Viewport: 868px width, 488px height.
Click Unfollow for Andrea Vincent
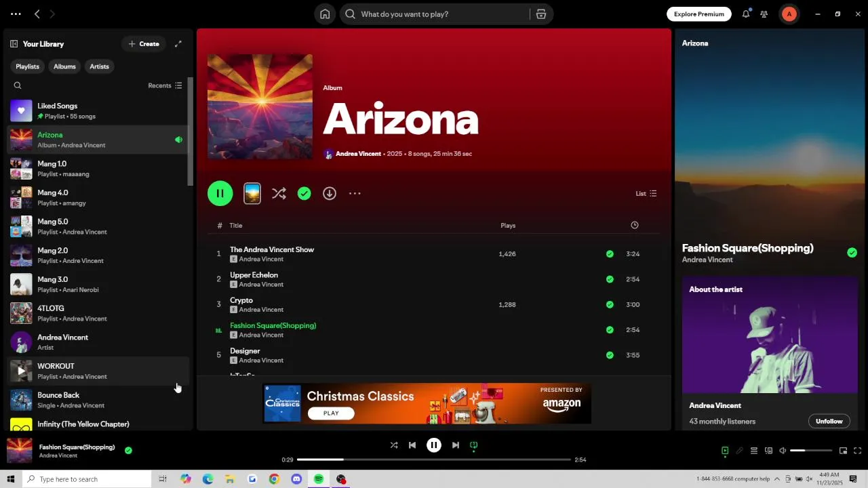[829, 422]
